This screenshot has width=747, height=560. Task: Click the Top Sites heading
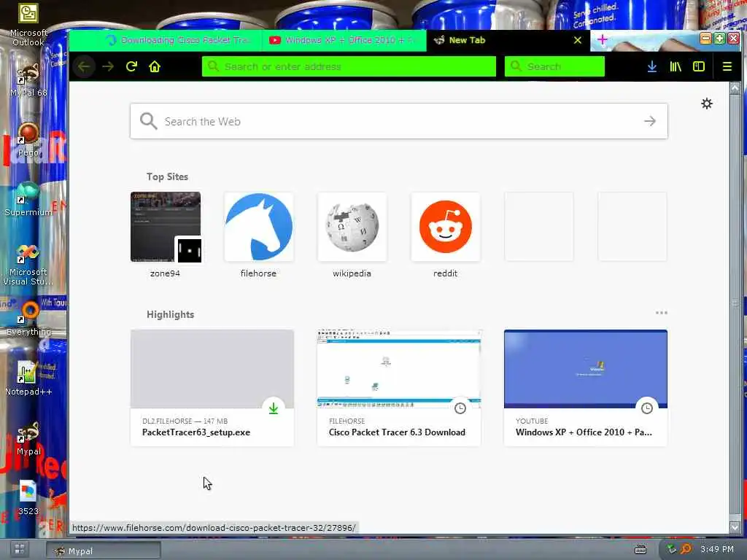coord(167,176)
